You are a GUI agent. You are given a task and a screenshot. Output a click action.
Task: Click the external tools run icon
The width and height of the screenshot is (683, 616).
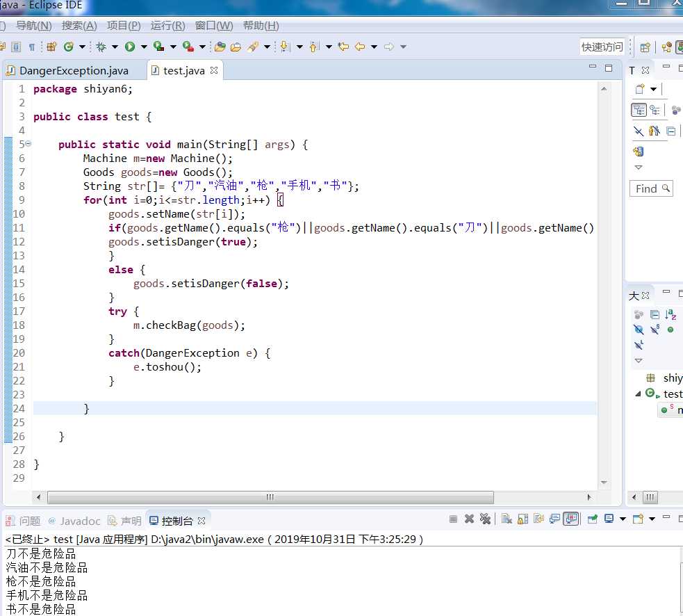[188, 47]
